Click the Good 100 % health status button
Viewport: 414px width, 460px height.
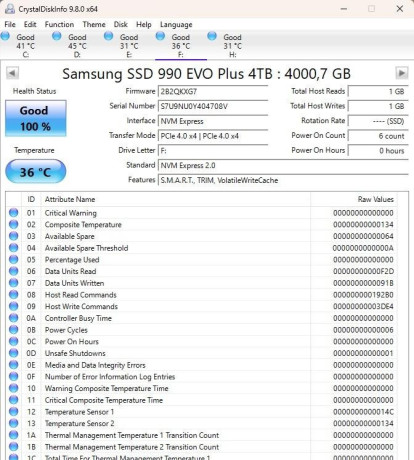36,118
